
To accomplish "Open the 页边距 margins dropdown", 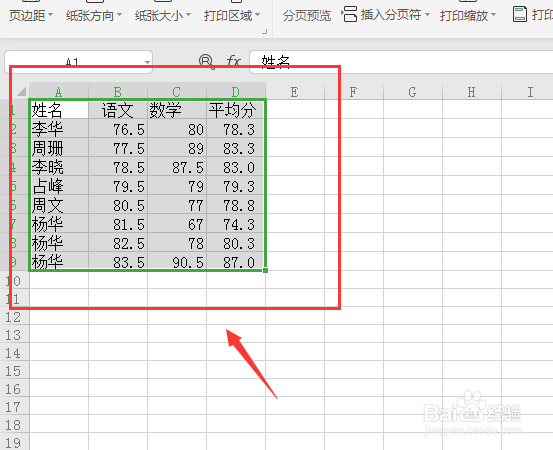I will [x=31, y=16].
